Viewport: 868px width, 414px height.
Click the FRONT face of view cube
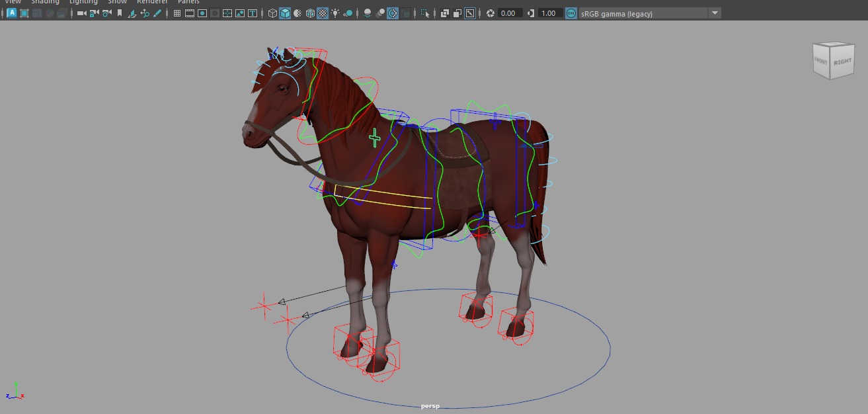tap(820, 62)
